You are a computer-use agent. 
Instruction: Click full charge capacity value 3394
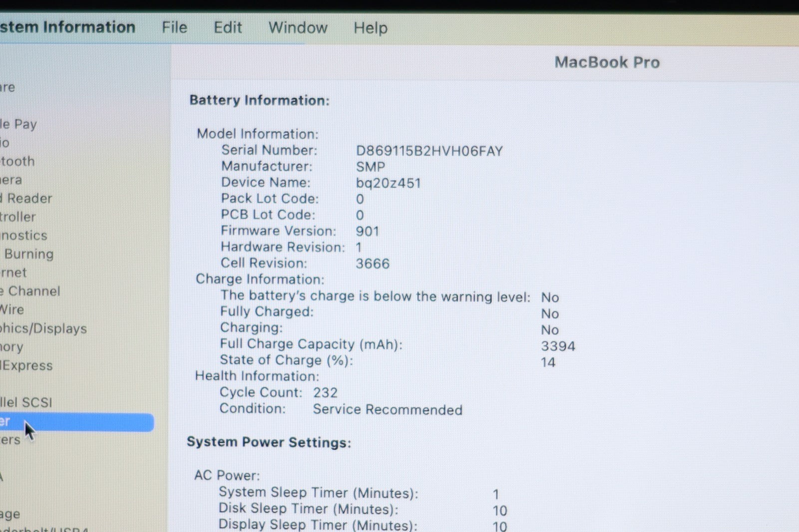[x=558, y=346]
